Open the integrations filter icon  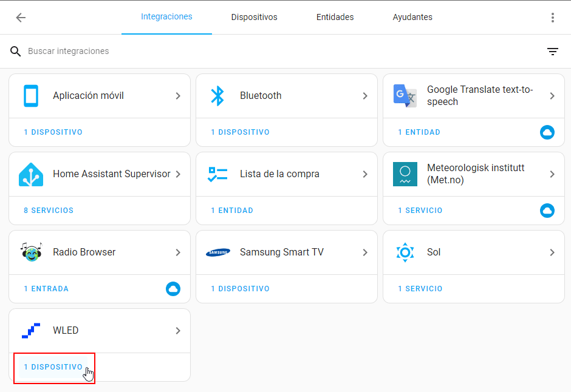(552, 51)
